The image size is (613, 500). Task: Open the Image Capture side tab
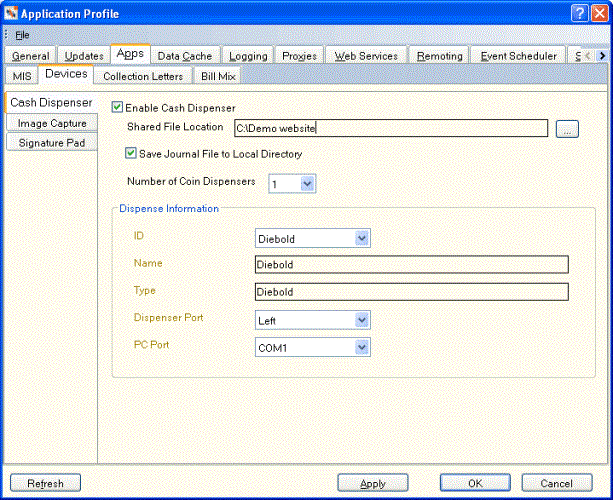coord(52,123)
